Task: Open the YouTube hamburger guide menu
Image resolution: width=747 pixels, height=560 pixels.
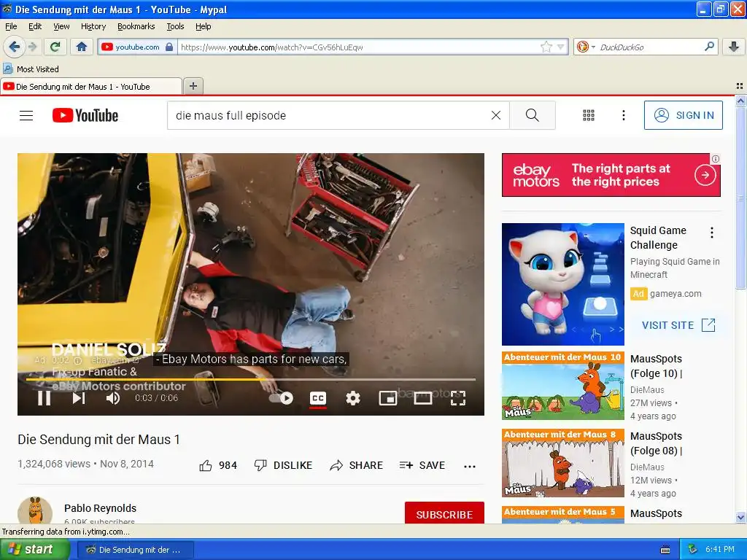Action: click(x=26, y=115)
